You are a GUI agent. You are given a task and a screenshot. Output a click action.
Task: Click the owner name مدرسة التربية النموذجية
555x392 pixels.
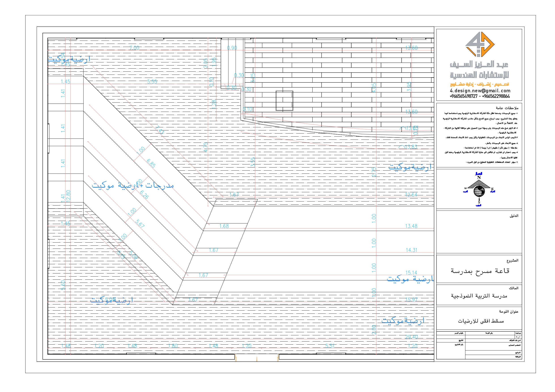479,296
